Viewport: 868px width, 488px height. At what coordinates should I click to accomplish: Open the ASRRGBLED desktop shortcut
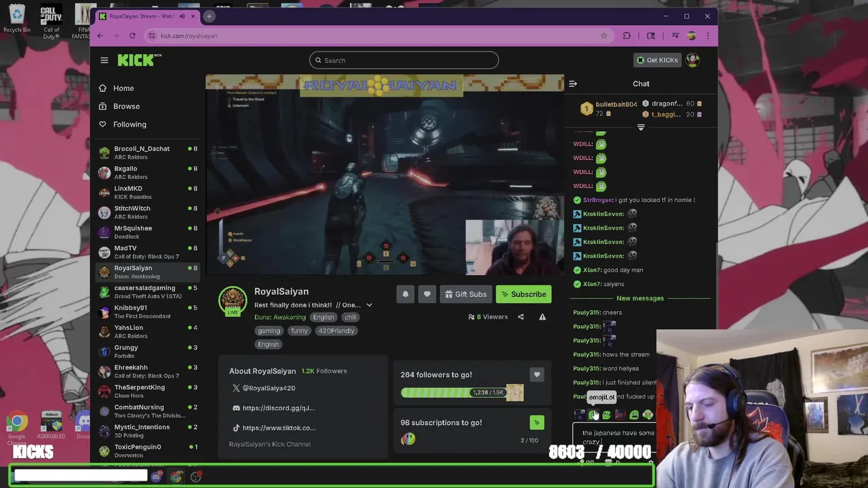click(51, 426)
